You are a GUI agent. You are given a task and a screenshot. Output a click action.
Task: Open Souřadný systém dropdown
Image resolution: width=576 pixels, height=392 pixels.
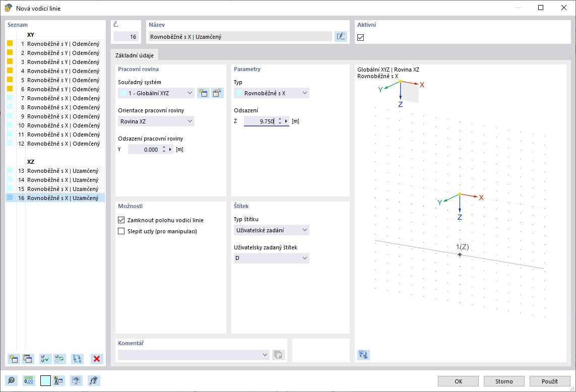tap(156, 93)
